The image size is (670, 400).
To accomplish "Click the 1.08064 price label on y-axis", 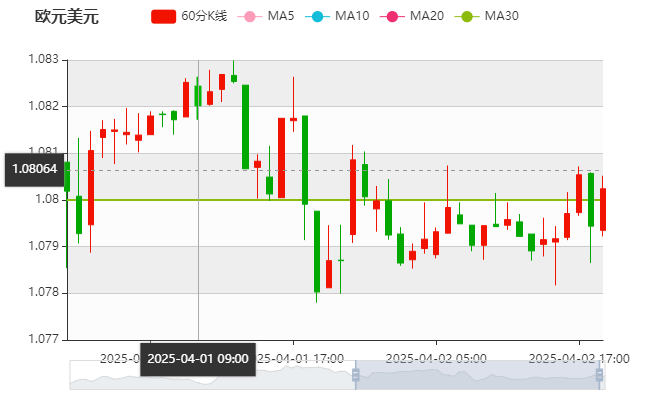I will point(33,170).
